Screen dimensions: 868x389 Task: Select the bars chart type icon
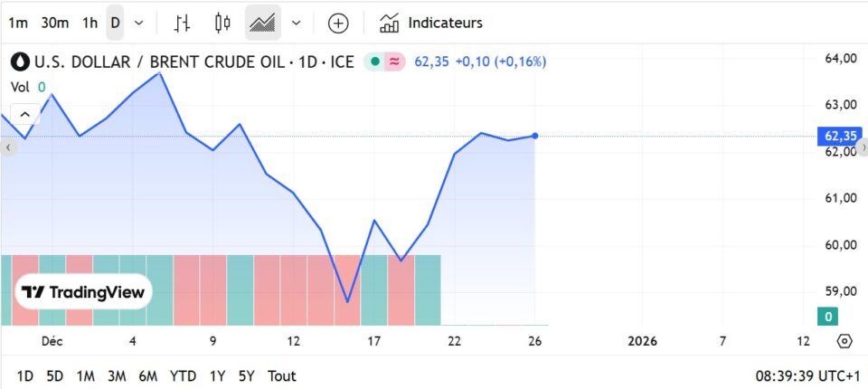(x=183, y=23)
